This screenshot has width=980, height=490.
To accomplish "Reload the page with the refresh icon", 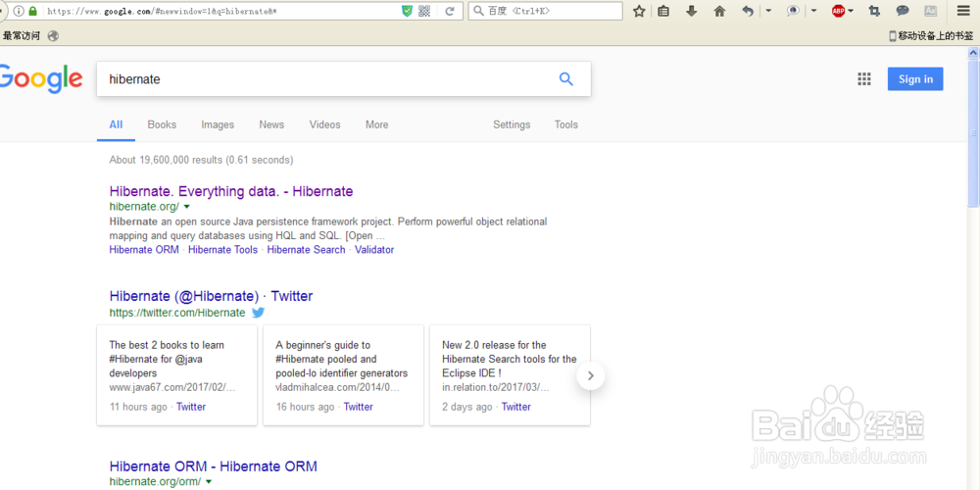I will 450,11.
